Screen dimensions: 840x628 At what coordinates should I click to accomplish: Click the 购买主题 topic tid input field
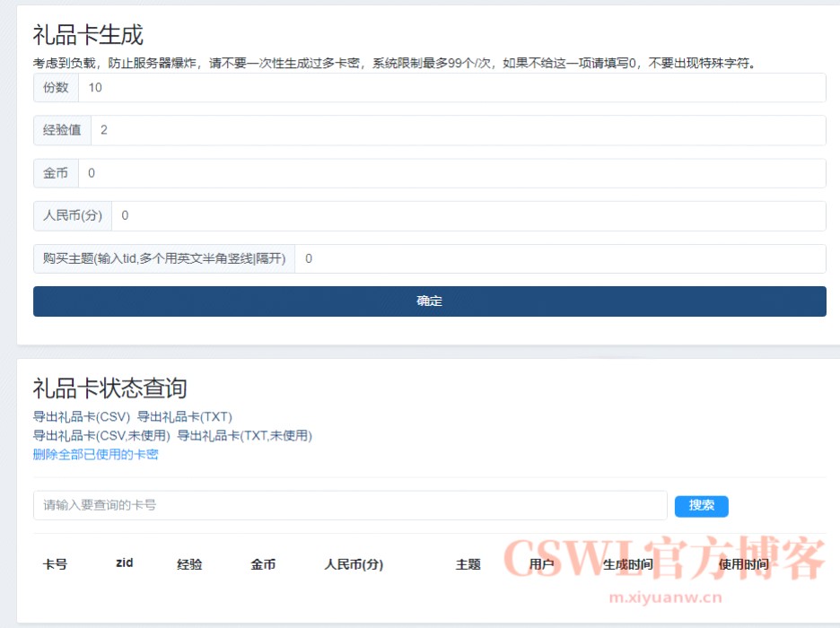click(449, 258)
